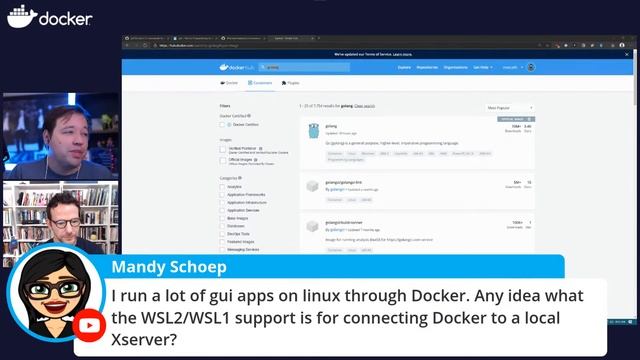Check the Application Frameworks category

222,195
